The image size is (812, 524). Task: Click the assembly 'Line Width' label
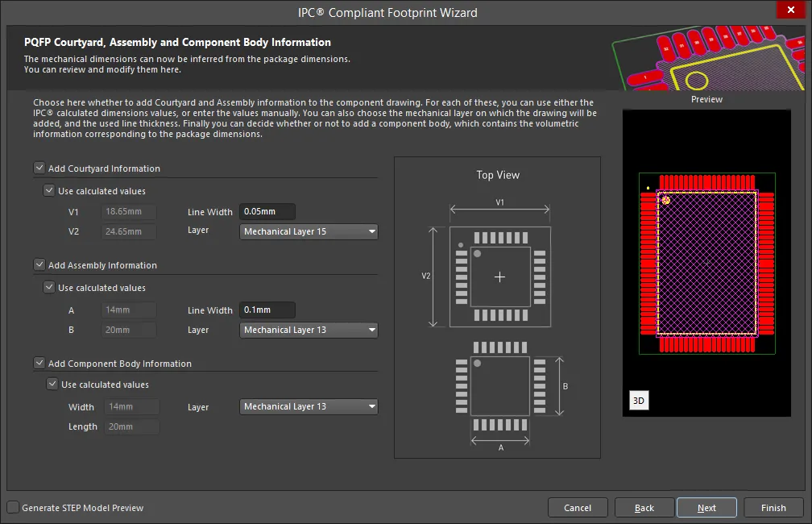pyautogui.click(x=210, y=310)
